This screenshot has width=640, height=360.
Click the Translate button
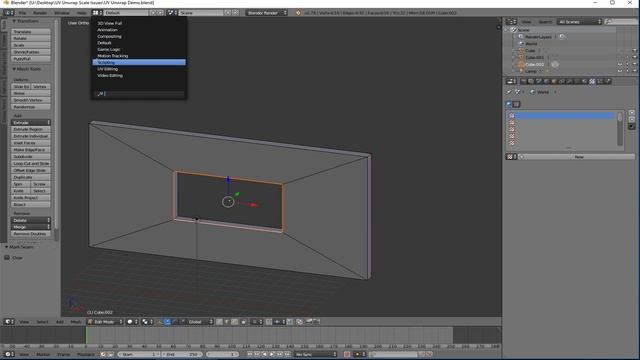31,31
